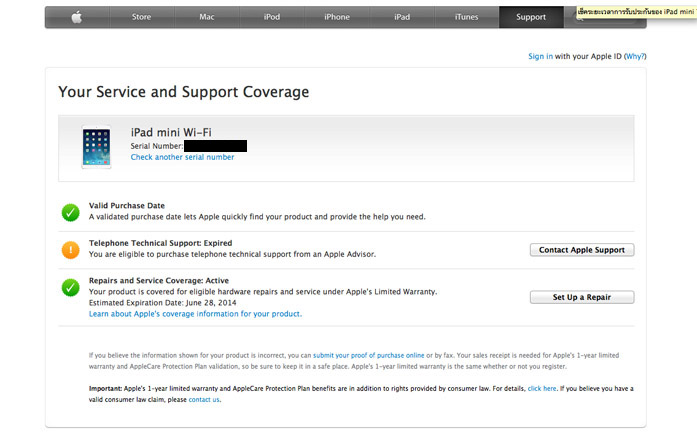This screenshot has width=697, height=432.
Task: Click green checkmark beside Repairs and Service Coverage
Action: 70,288
